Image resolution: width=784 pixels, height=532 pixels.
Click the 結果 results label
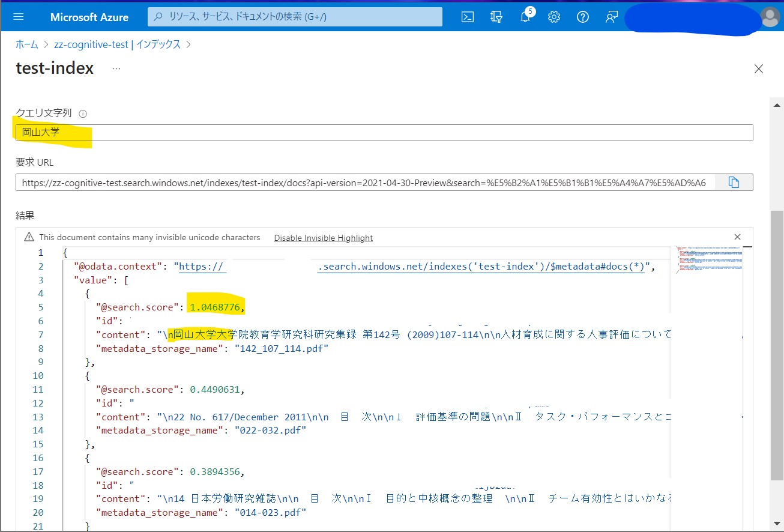25,215
